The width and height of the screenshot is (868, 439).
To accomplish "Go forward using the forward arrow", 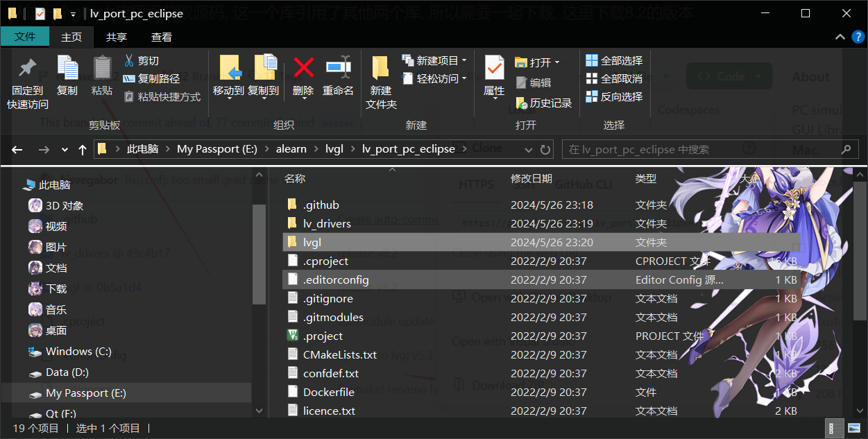I will pyautogui.click(x=44, y=149).
